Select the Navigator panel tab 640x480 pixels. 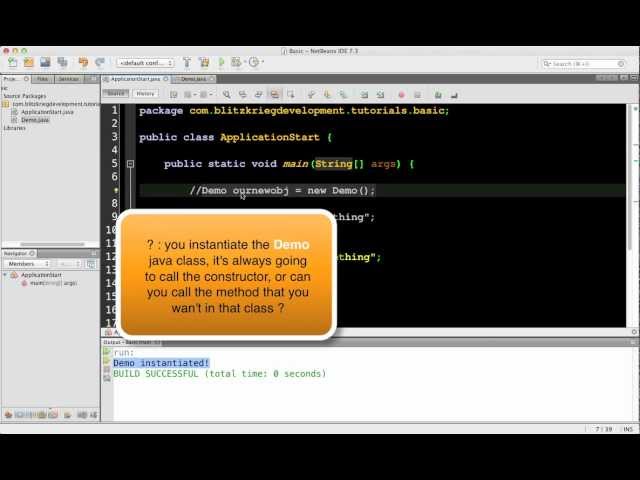pos(19,253)
